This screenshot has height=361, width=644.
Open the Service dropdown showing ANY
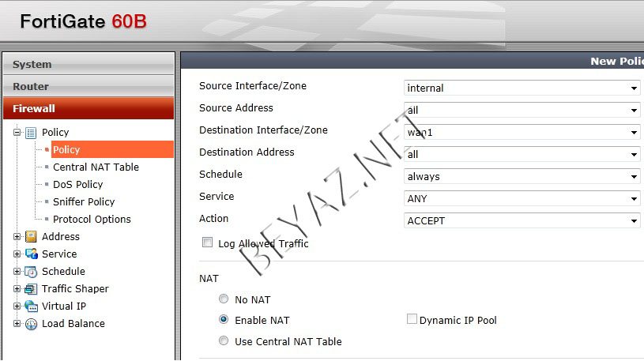pos(522,199)
